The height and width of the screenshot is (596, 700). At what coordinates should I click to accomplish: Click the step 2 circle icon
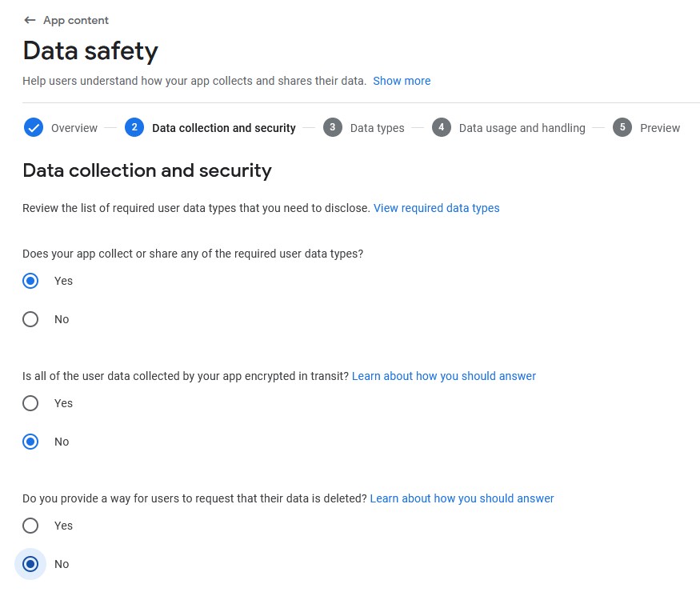coord(134,128)
